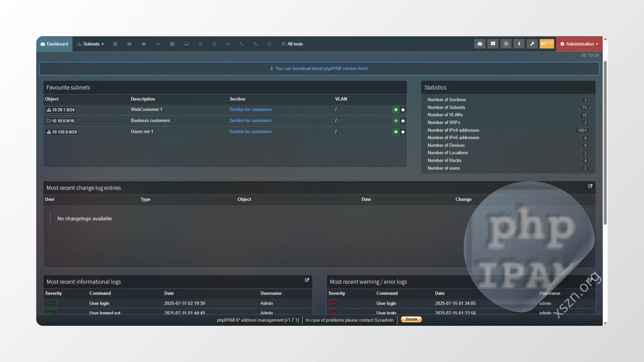Click the Number of Sections label
This screenshot has height=362, width=644.
(447, 100)
